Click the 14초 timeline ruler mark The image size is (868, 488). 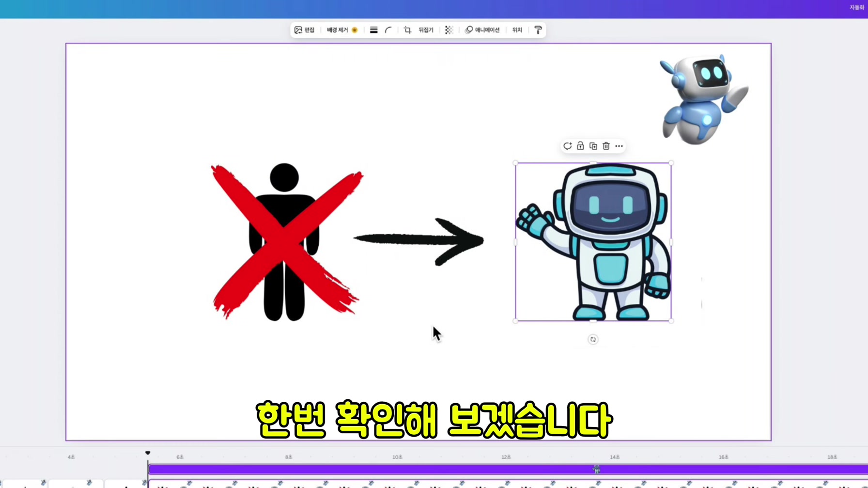coord(615,457)
